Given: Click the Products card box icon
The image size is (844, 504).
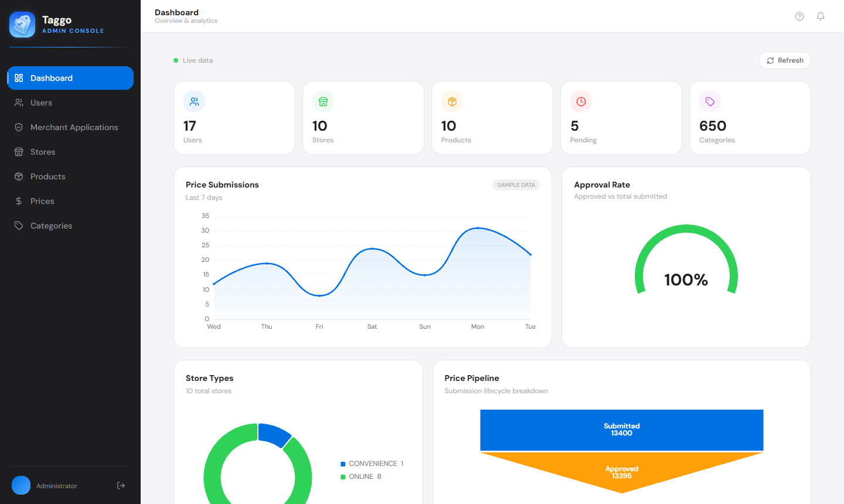Looking at the screenshot, I should (452, 101).
